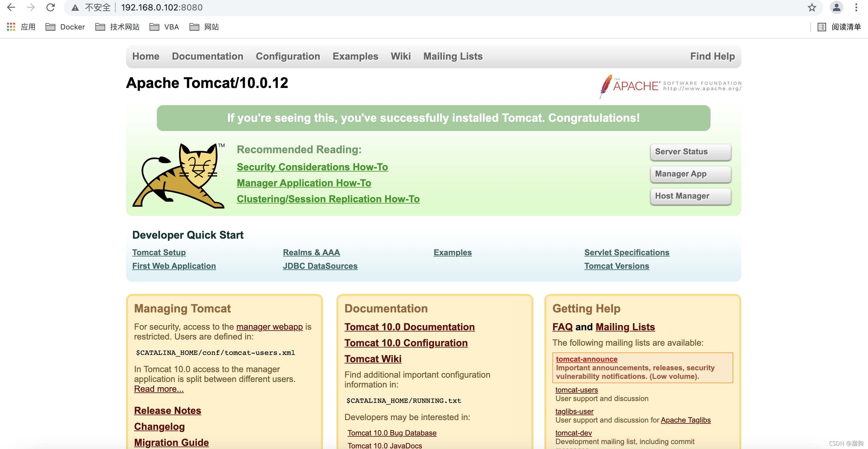
Task: Open the JDBC DataSources link
Action: pos(320,266)
